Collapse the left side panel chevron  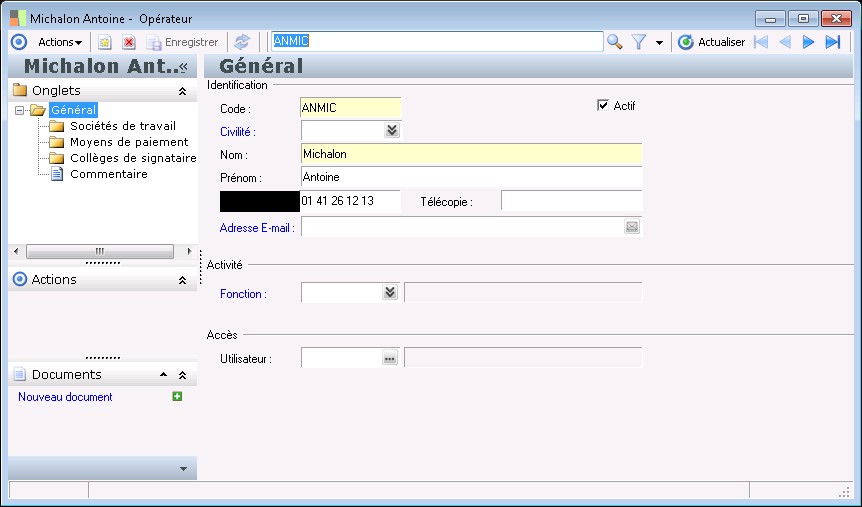(184, 67)
